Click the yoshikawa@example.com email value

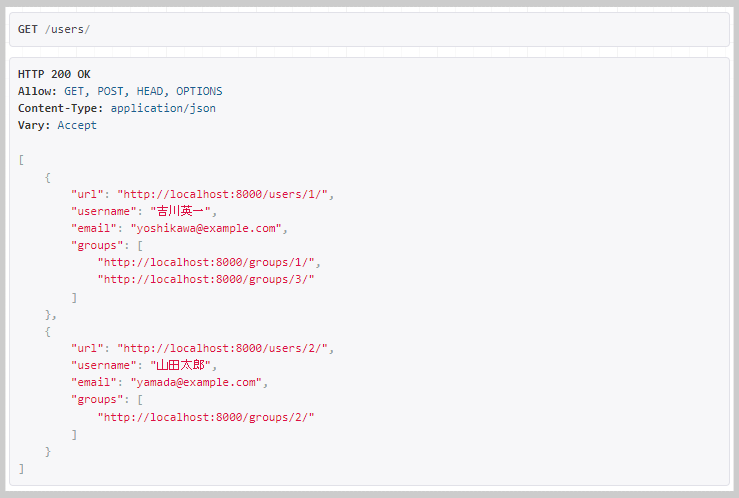pyautogui.click(x=206, y=229)
